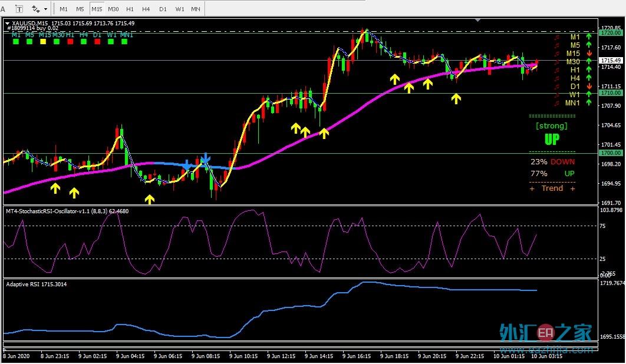This screenshot has width=626, height=364.
Task: Switch chart to D1 timeframe in the toolbar
Action: click(x=163, y=9)
